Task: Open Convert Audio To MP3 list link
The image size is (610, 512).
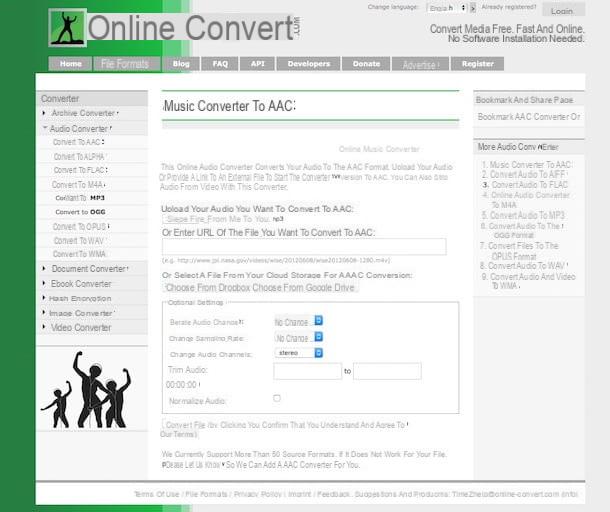Action: pyautogui.click(x=527, y=215)
